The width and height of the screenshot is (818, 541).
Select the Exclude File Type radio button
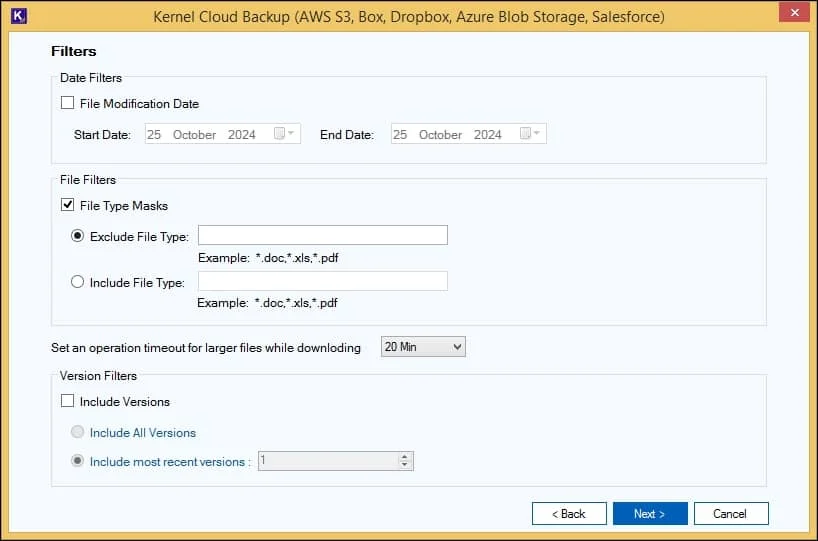77,236
